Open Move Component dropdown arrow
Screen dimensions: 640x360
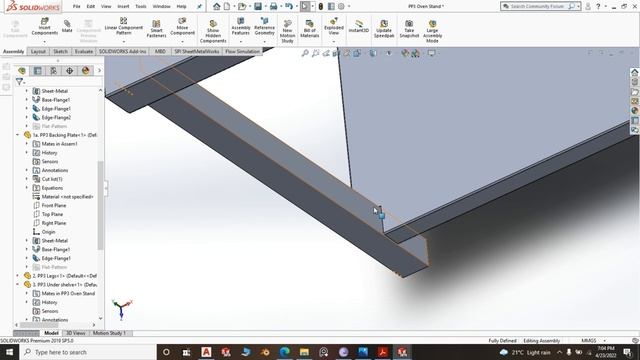click(x=182, y=42)
